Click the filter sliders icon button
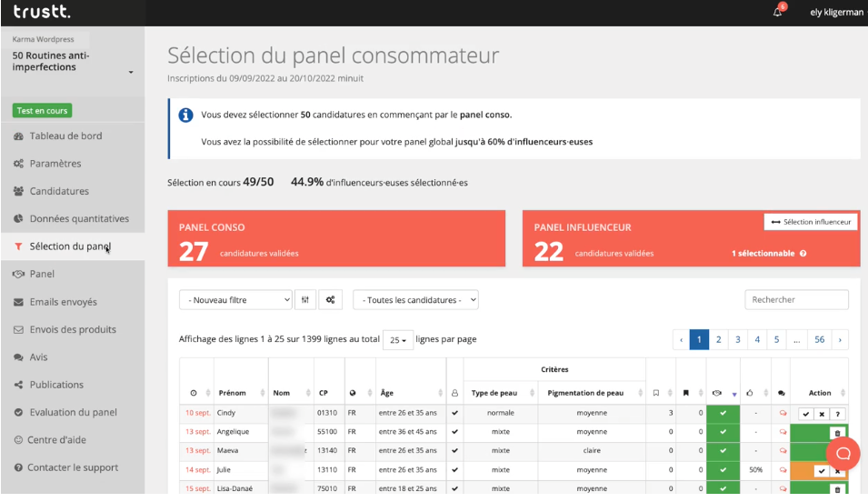Viewport: 868px width, 502px height. (305, 299)
